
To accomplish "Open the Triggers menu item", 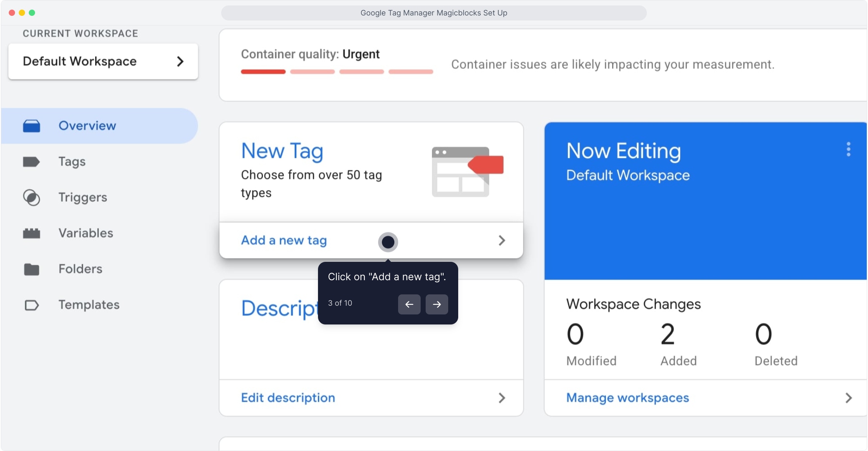I will coord(83,198).
